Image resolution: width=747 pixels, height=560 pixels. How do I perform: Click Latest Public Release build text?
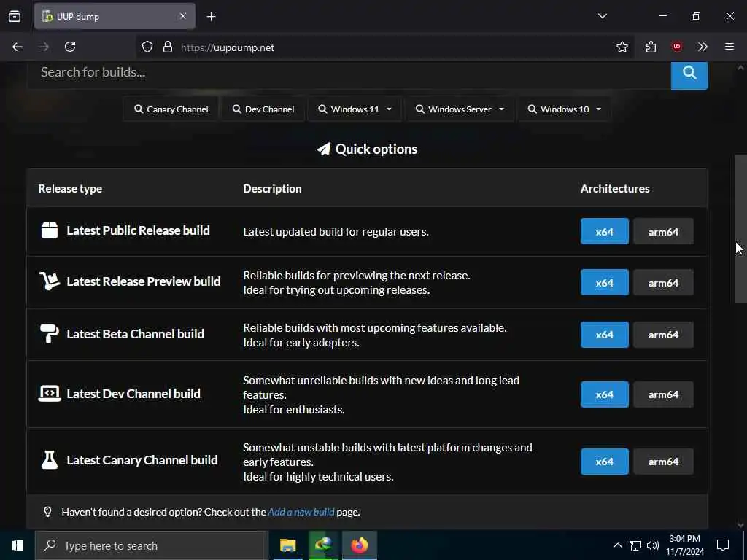pyautogui.click(x=138, y=230)
